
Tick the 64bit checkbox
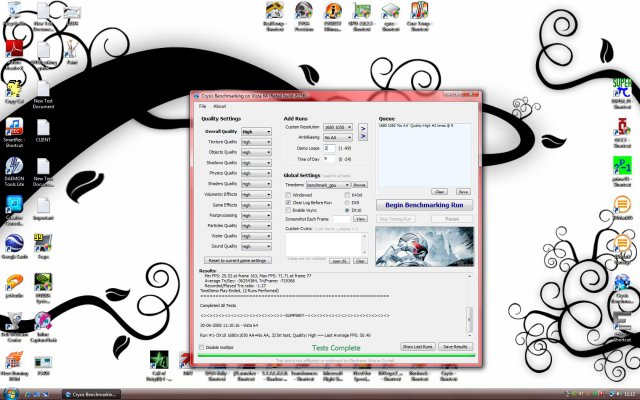pyautogui.click(x=347, y=195)
